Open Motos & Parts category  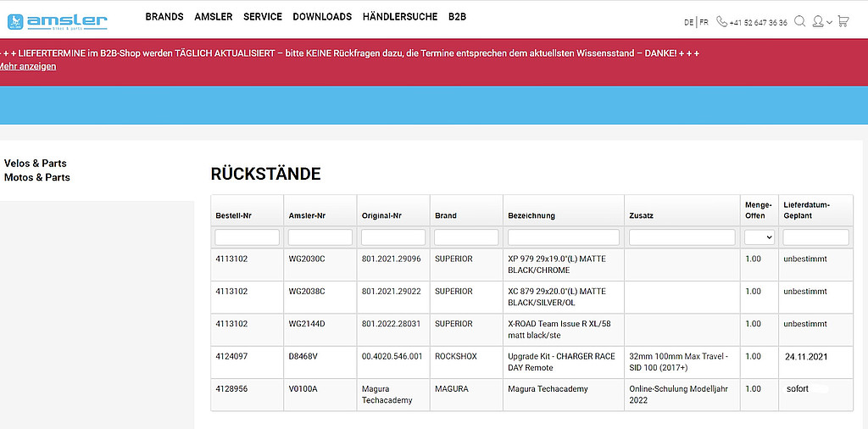(37, 178)
